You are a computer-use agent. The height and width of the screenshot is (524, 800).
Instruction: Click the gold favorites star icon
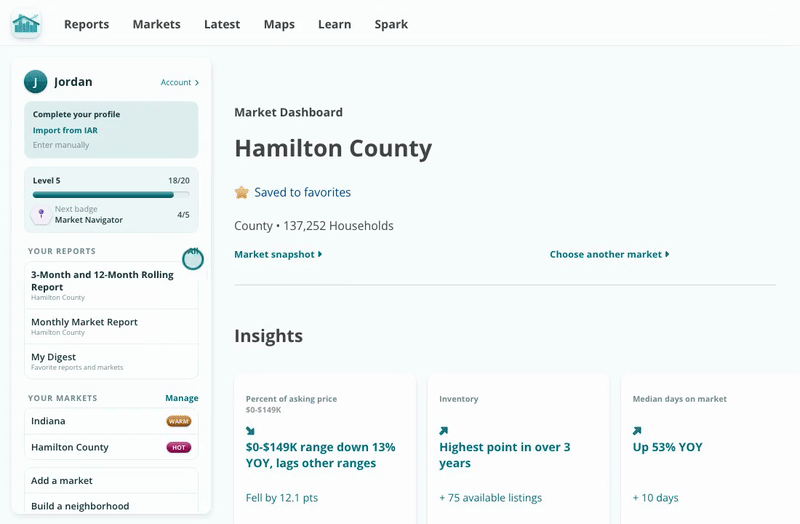(241, 192)
